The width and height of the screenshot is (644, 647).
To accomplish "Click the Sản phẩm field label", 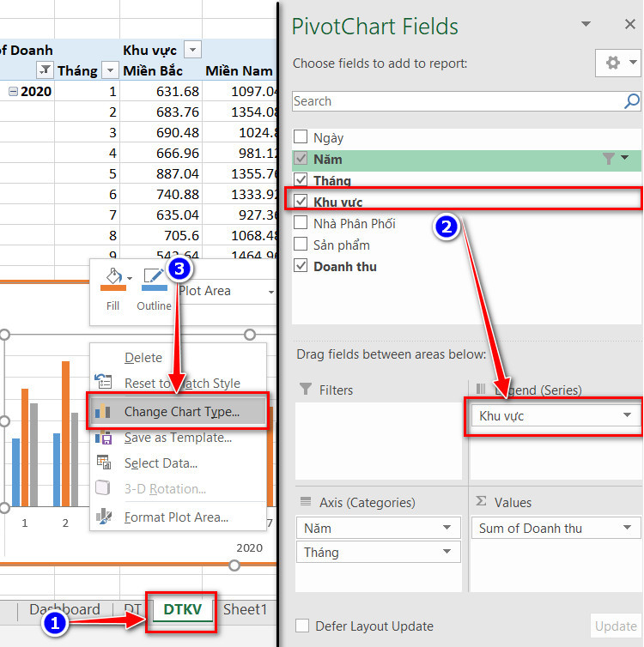I will point(342,245).
